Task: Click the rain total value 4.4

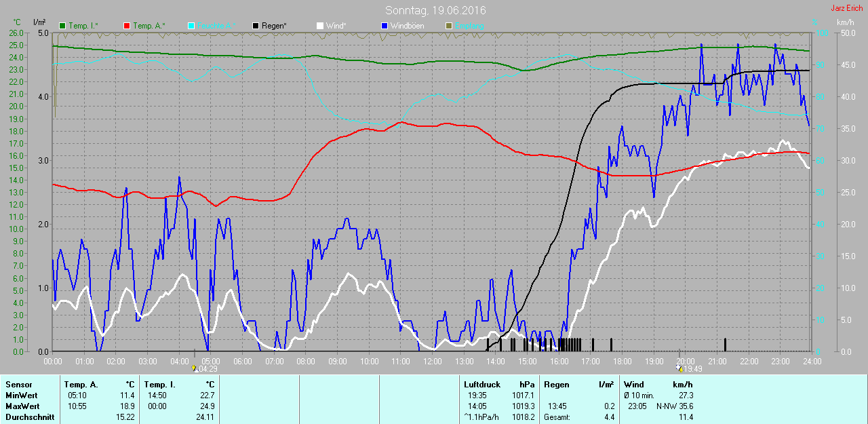Action: [608, 417]
